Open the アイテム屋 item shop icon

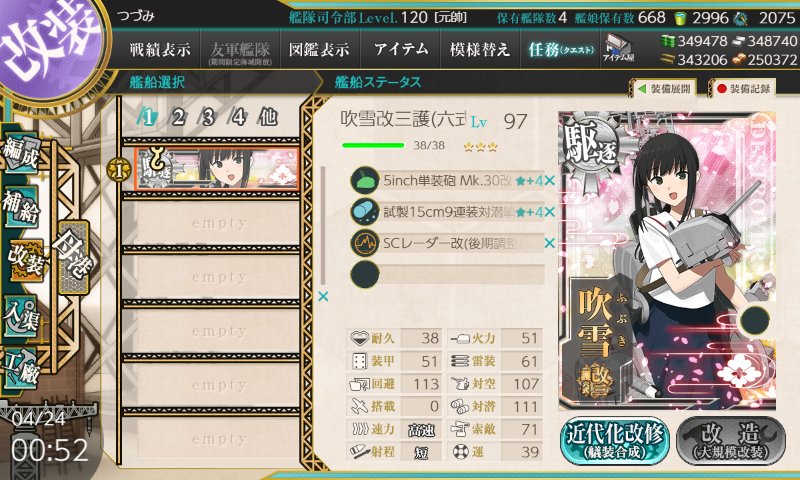click(618, 48)
